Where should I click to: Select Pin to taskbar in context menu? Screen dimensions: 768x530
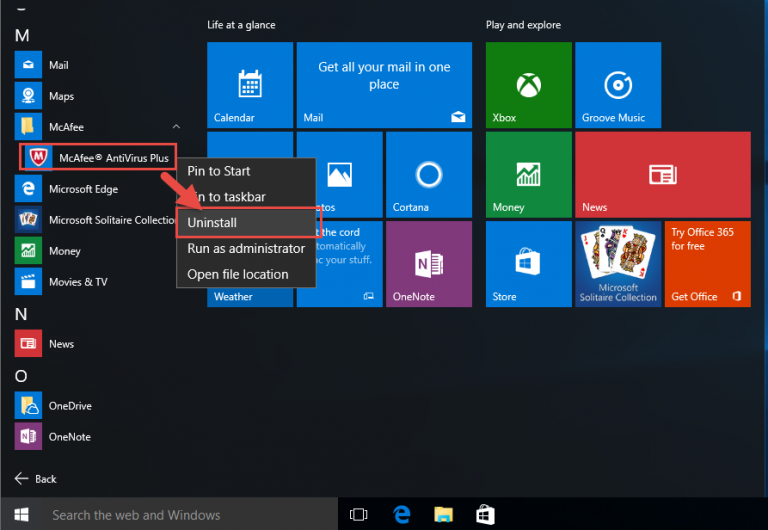pyautogui.click(x=246, y=196)
